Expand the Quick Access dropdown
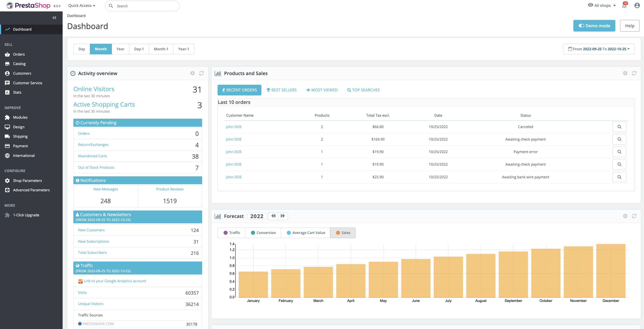Image resolution: width=644 pixels, height=329 pixels. point(81,6)
